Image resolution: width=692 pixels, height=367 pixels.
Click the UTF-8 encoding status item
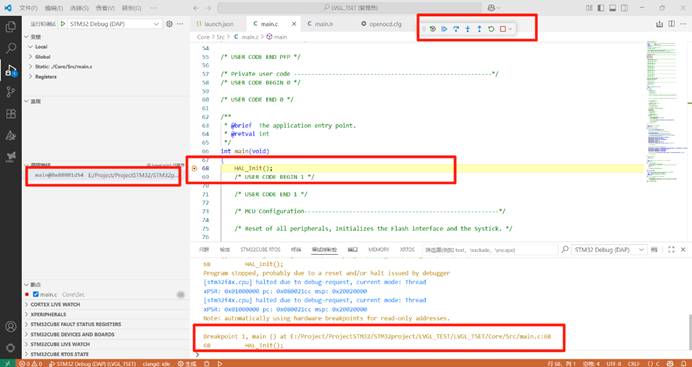(613, 364)
